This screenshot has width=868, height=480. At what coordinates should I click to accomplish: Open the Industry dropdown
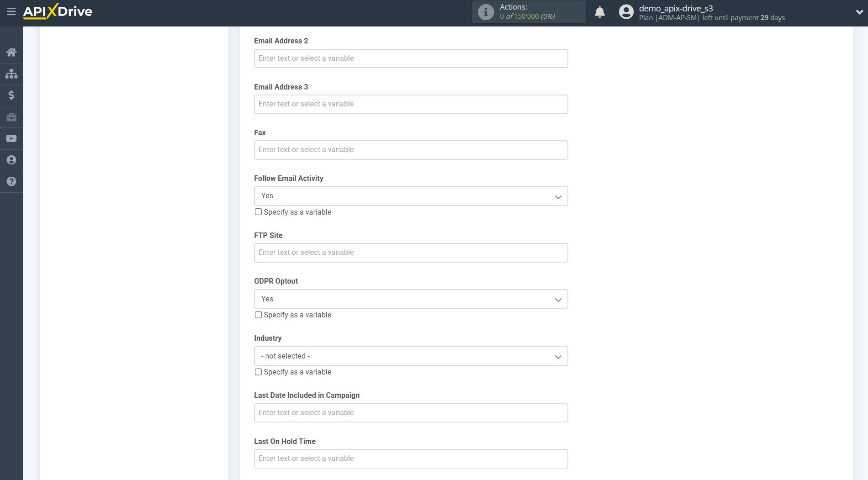tap(411, 356)
